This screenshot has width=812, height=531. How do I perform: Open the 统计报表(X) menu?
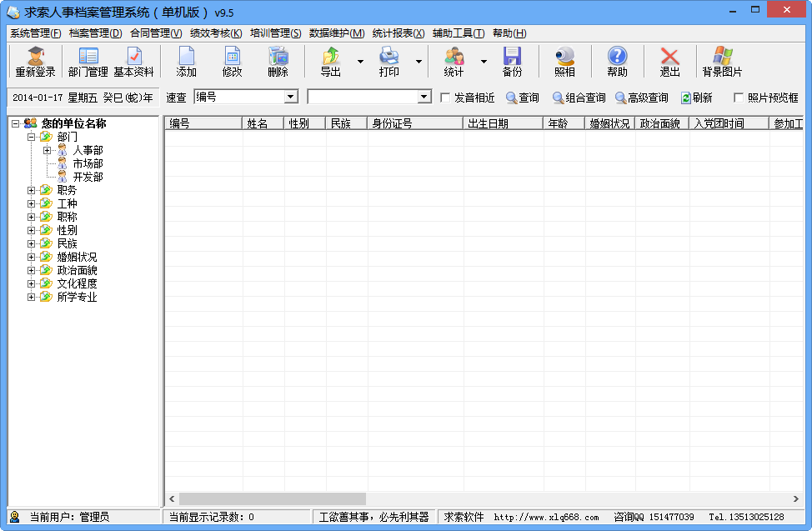click(398, 33)
